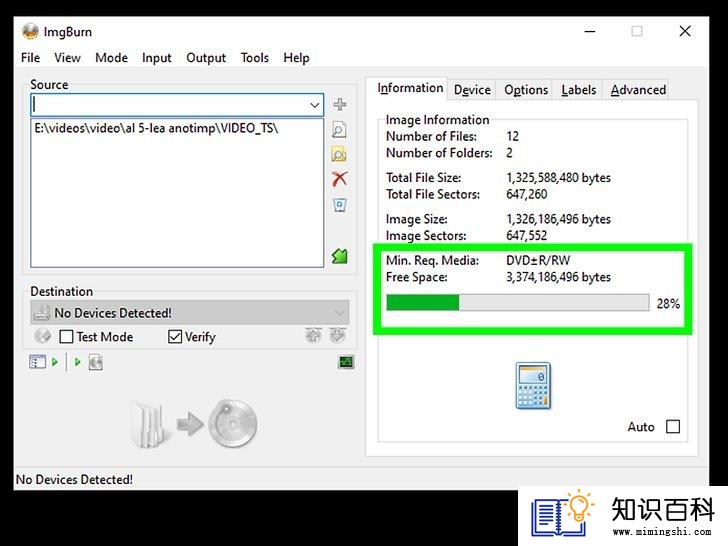Click the 3,374,186,496 bytes free space

pos(558,277)
